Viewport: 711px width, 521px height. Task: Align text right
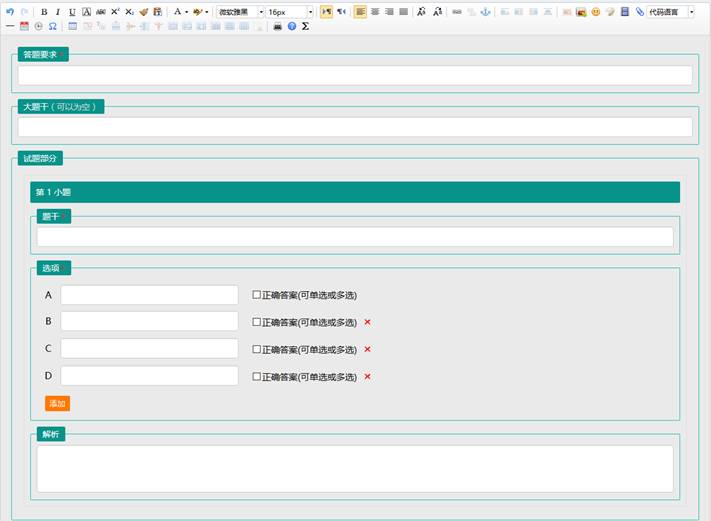[x=389, y=12]
